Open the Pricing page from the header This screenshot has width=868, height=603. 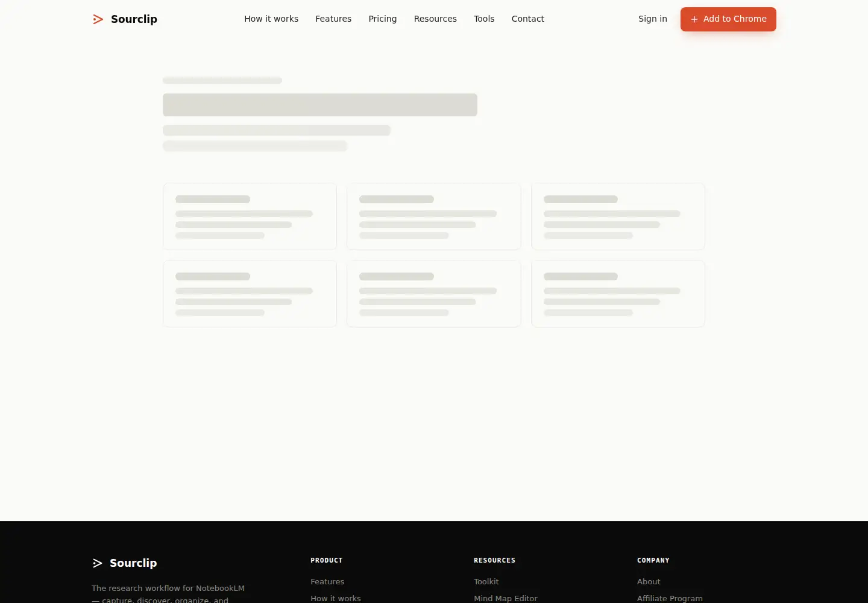pos(383,19)
